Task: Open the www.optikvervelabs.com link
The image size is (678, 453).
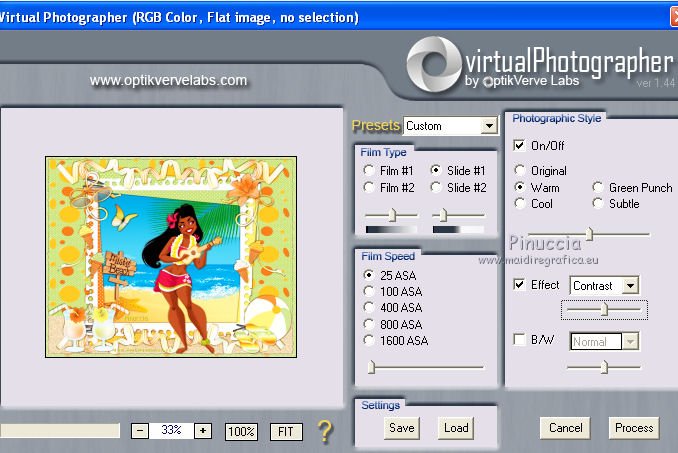Action: click(168, 80)
